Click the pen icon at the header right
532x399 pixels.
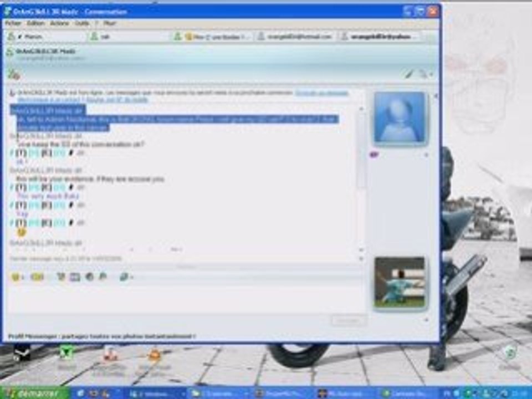(410, 74)
